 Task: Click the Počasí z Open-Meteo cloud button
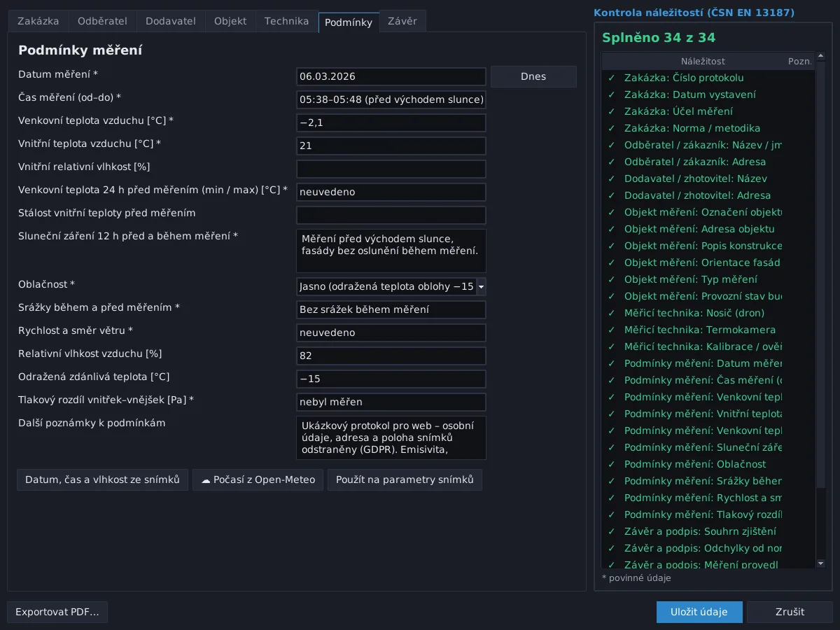coord(258,479)
